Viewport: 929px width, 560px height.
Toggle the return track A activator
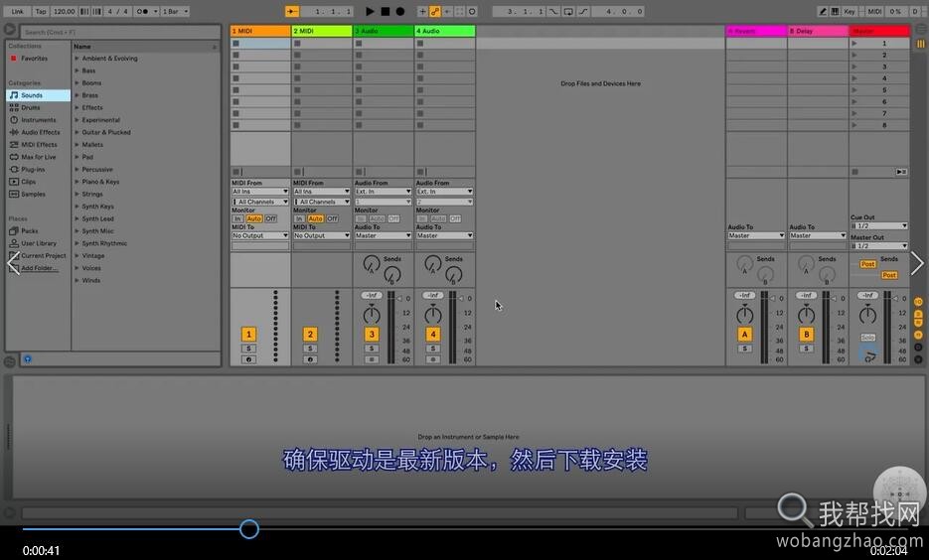click(745, 335)
